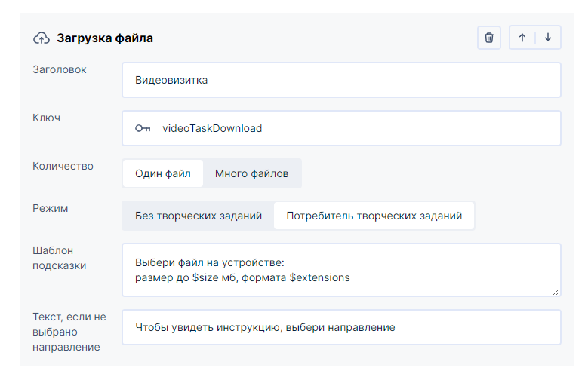
Task: Focus the field saying Чтобы увидеть инструкцию
Action: coord(341,327)
